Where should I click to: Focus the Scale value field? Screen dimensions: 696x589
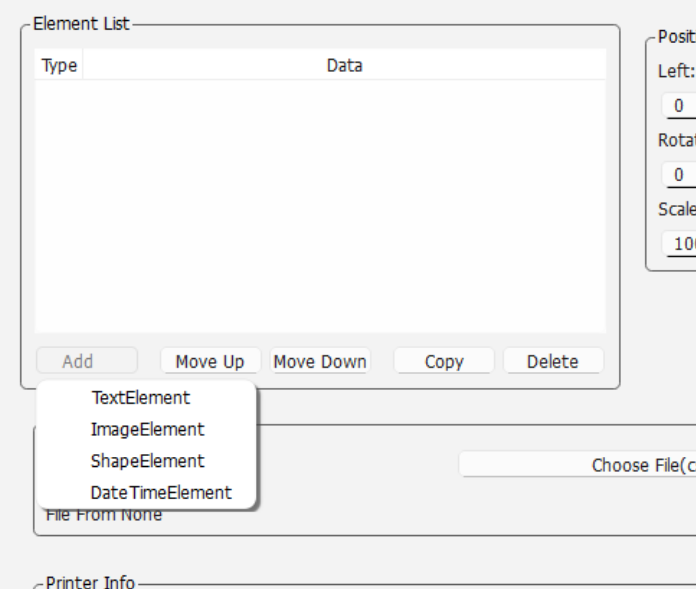679,244
